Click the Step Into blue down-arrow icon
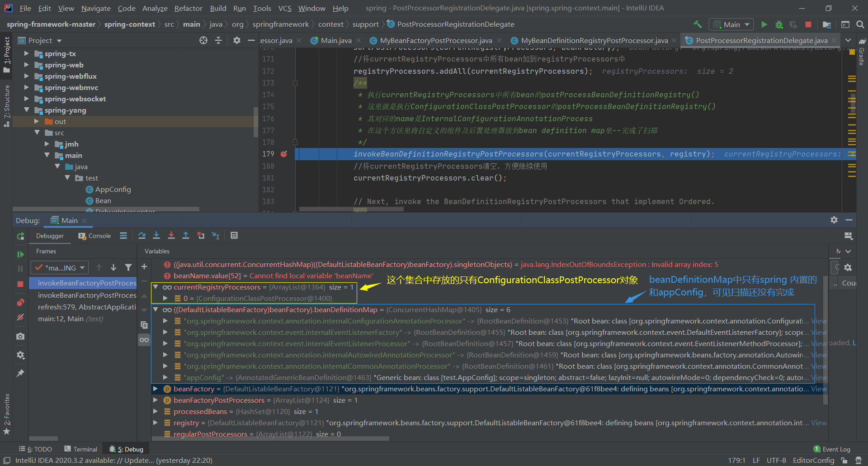The height and width of the screenshot is (466, 868). [156, 235]
